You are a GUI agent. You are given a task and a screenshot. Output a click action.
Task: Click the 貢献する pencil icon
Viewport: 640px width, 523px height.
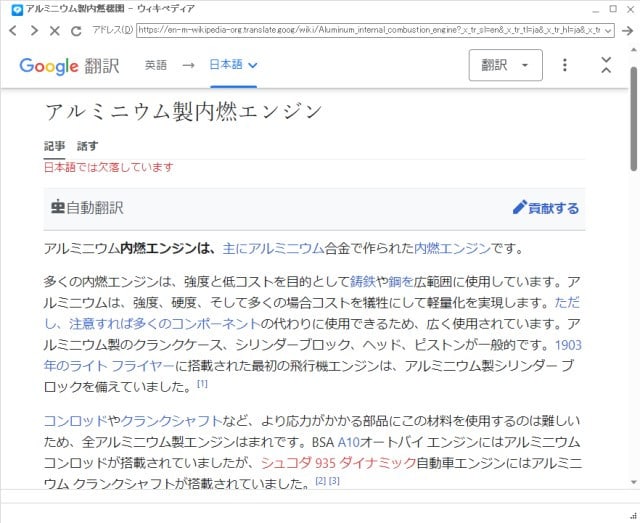tap(519, 208)
